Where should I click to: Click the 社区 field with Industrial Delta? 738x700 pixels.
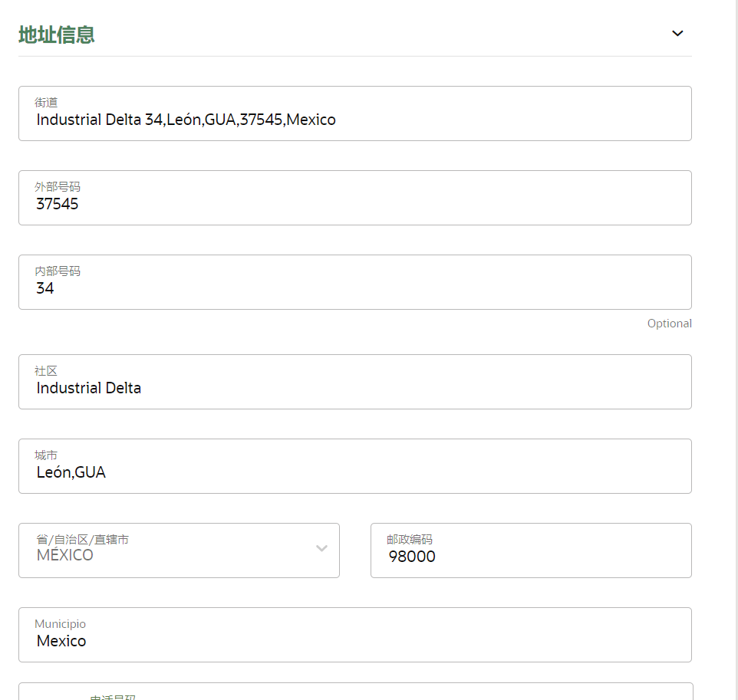click(x=354, y=388)
